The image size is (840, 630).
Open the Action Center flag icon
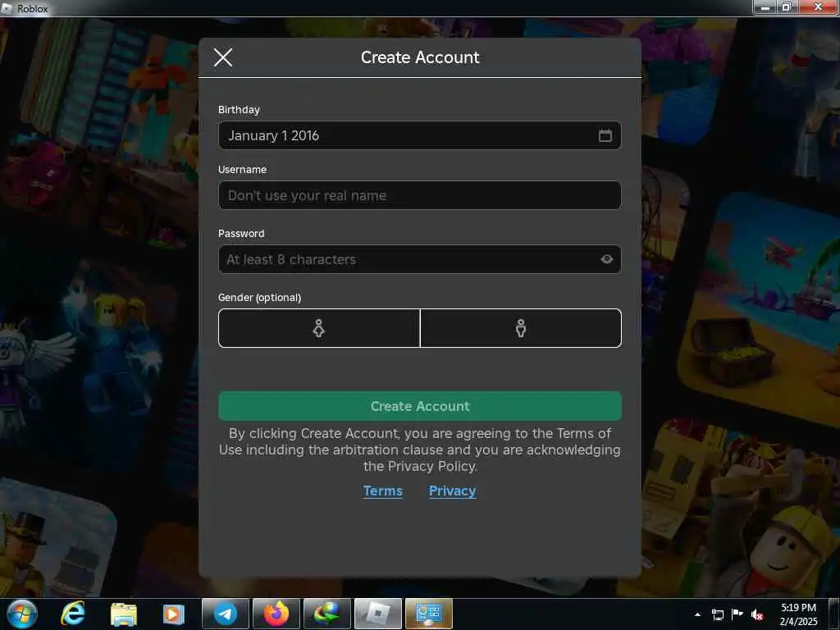(x=737, y=614)
